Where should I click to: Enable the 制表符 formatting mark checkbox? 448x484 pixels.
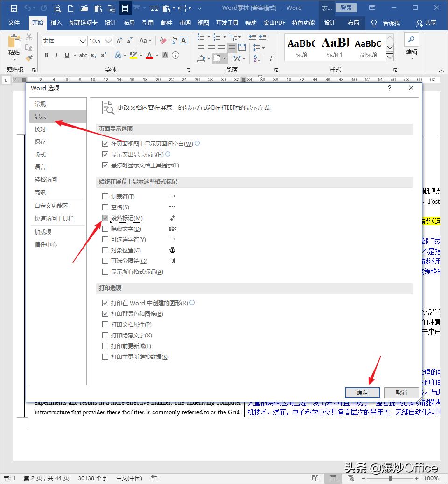[105, 196]
